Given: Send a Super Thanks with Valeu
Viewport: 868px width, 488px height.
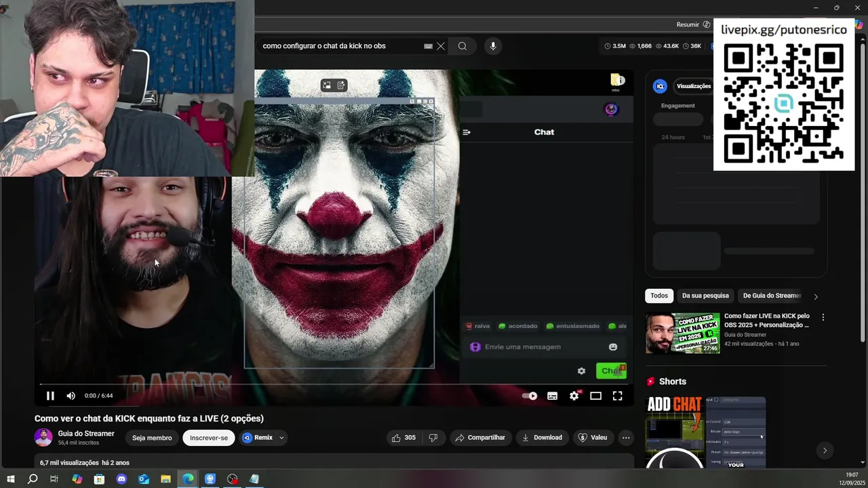Looking at the screenshot, I should pyautogui.click(x=592, y=438).
